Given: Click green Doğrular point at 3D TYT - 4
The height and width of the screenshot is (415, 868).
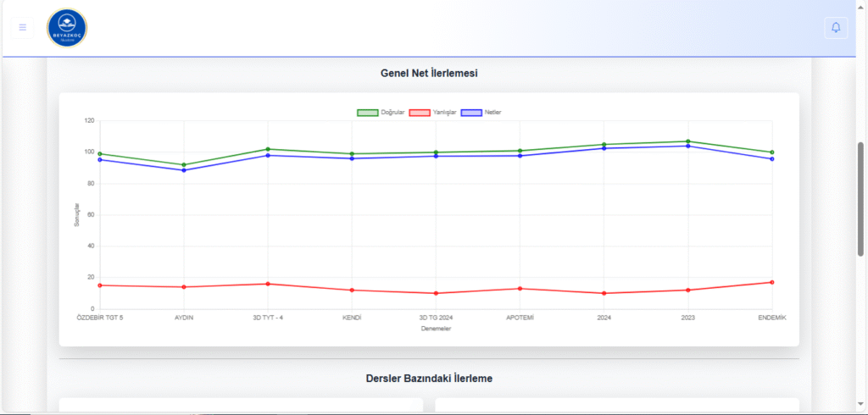Looking at the screenshot, I should coord(268,149).
